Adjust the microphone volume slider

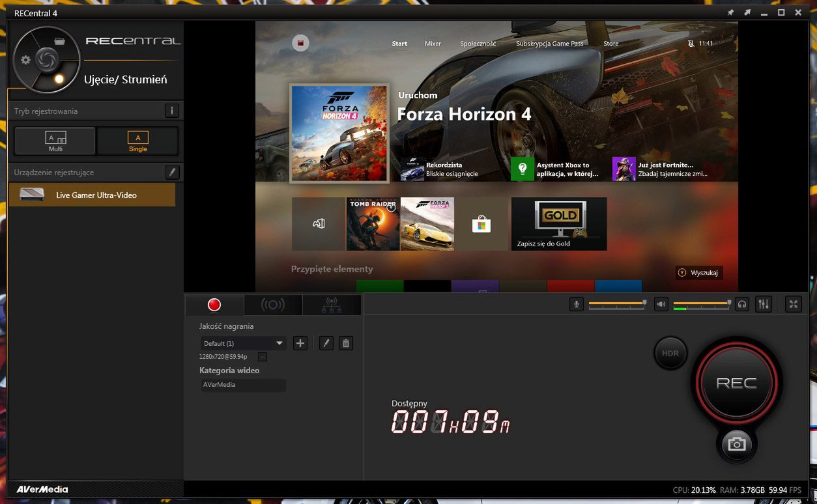[618, 303]
